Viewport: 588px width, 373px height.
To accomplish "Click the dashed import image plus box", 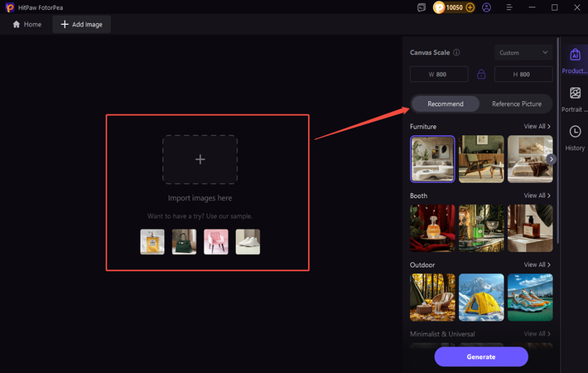I will (200, 159).
